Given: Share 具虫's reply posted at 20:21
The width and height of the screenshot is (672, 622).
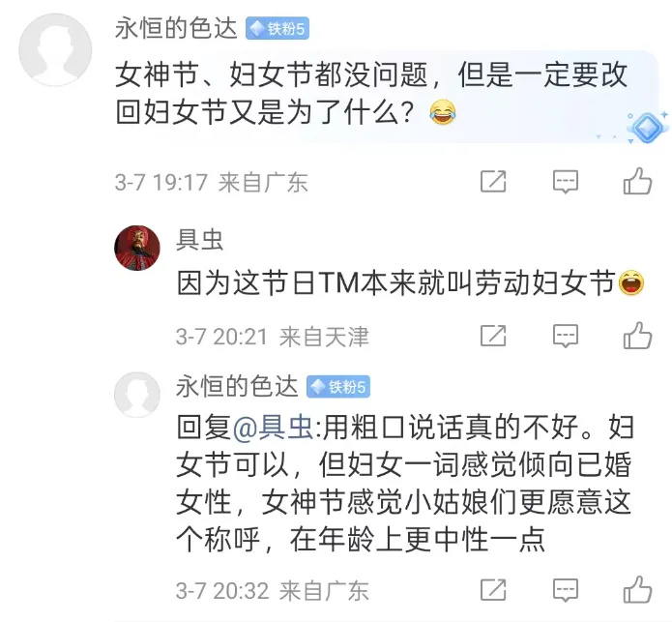Looking at the screenshot, I should coord(493,336).
